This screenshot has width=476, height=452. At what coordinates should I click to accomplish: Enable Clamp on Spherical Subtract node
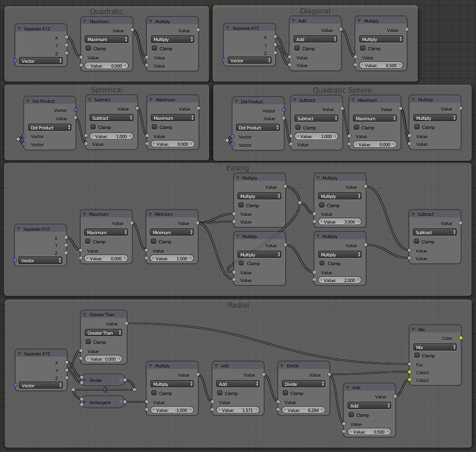pyautogui.click(x=93, y=127)
